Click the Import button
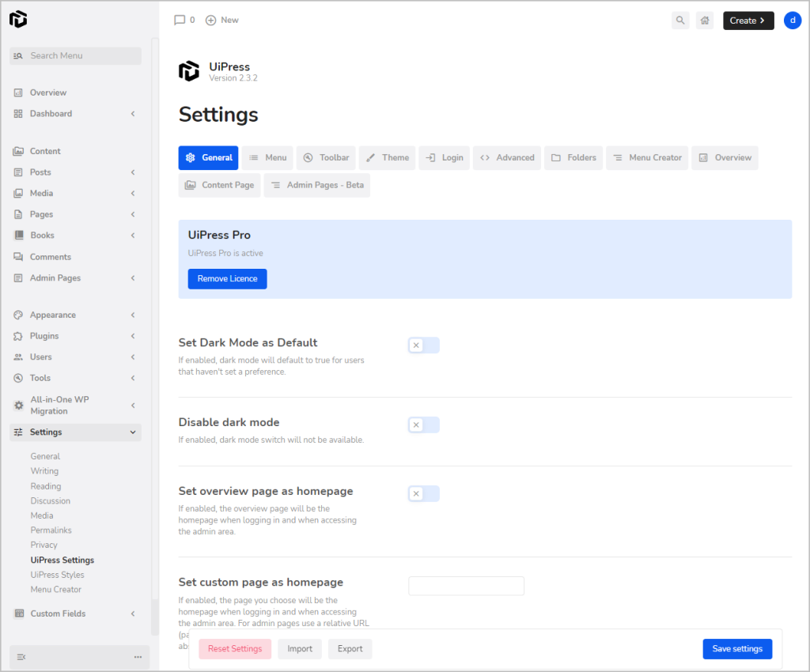The width and height of the screenshot is (810, 672). [300, 649]
